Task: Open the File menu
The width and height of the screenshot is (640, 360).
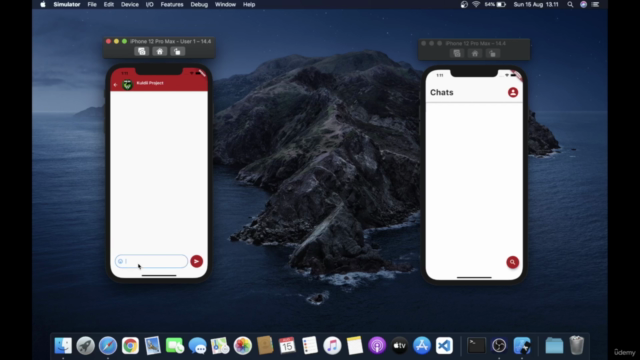Action: click(x=92, y=4)
